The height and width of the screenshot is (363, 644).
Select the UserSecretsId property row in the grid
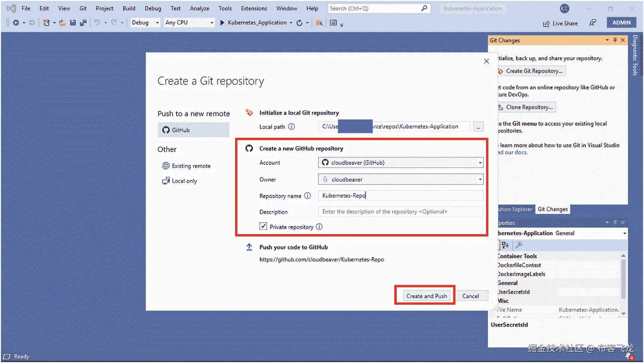tap(558, 292)
